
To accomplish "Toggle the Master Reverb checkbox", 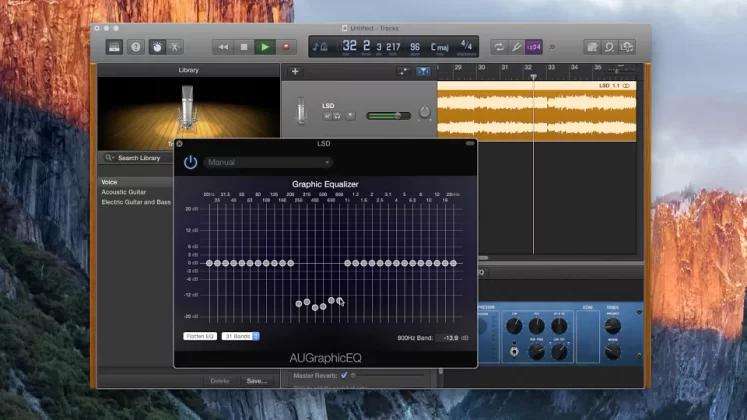I will point(344,375).
